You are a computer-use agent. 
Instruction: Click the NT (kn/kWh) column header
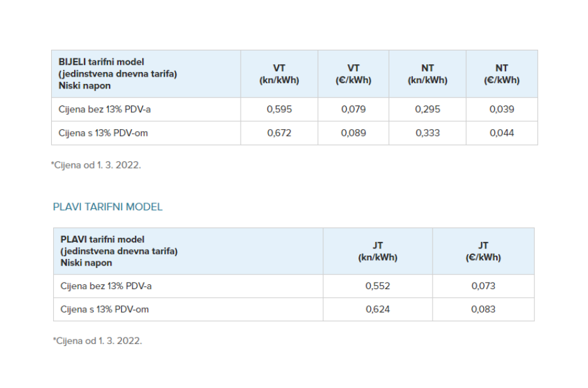coord(427,74)
